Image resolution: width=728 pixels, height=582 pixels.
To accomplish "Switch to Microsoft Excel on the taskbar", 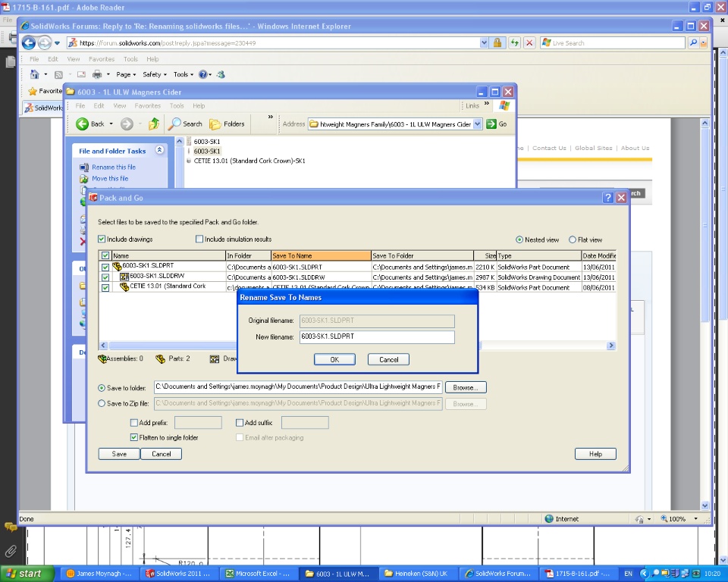I will tap(258, 574).
